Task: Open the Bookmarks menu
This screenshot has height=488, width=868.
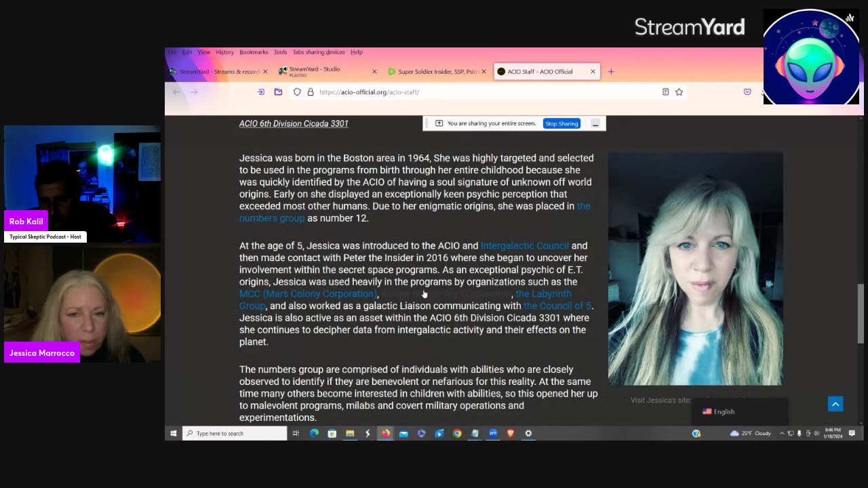Action: pos(254,52)
